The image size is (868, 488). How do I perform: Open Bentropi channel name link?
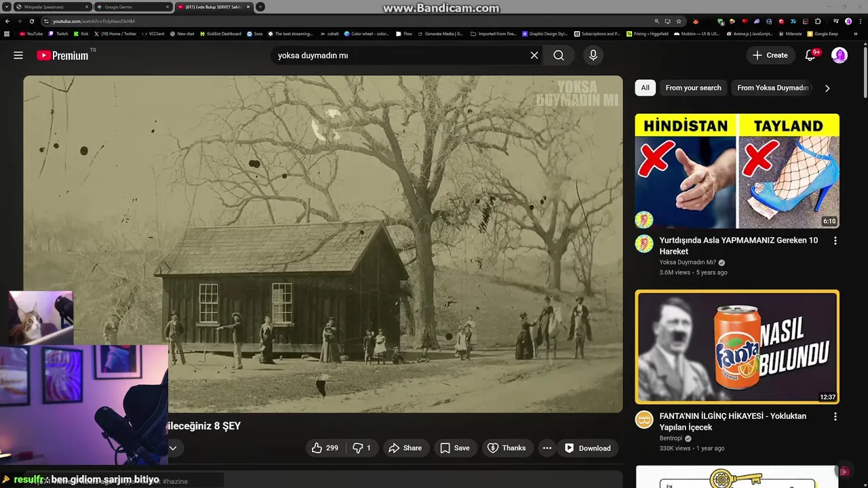[671, 439]
